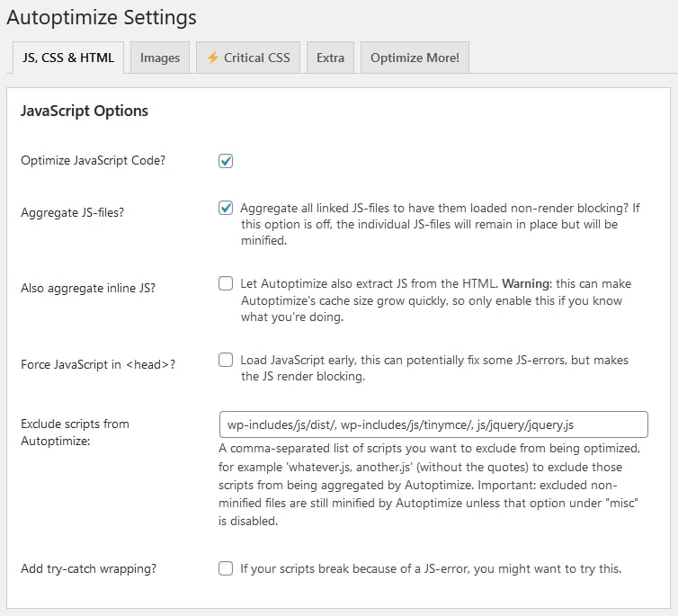Click the Exclude scripts from Autoptimize field
Image resolution: width=678 pixels, height=616 pixels.
433,424
